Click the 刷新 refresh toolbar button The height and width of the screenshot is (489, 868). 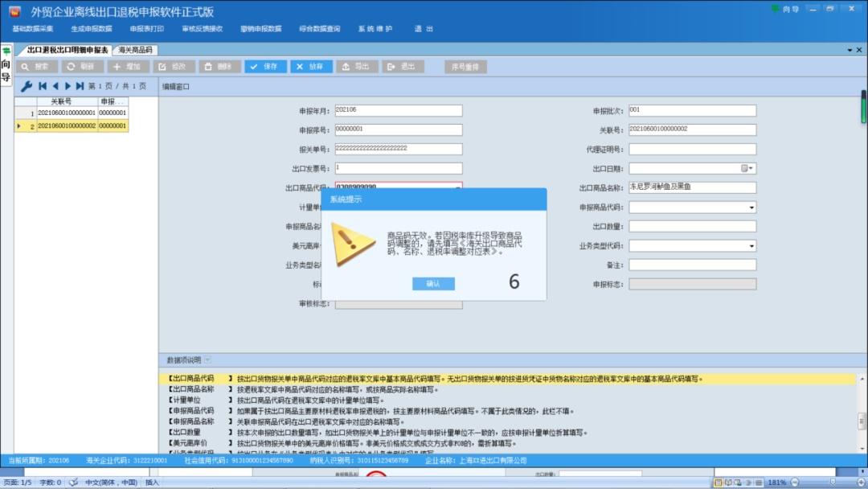(x=82, y=67)
